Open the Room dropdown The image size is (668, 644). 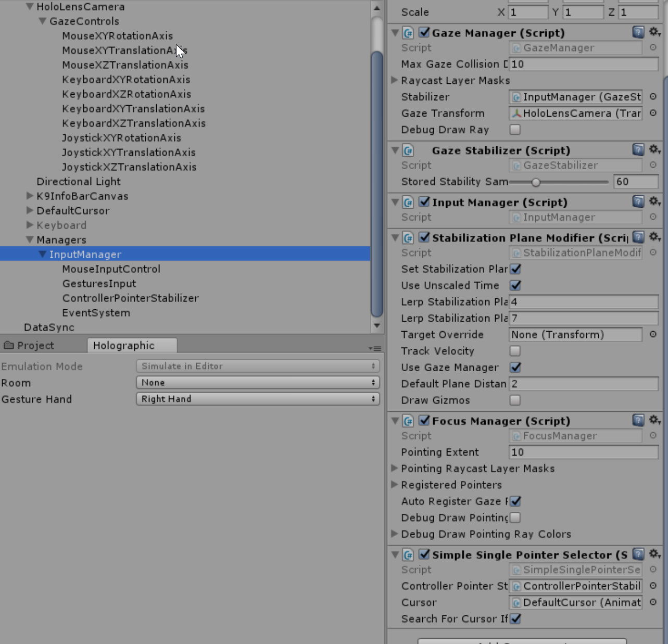(x=257, y=383)
